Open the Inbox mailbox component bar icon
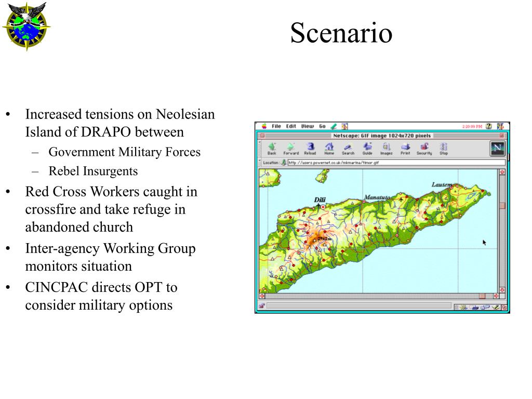532x399 pixels. click(x=474, y=307)
